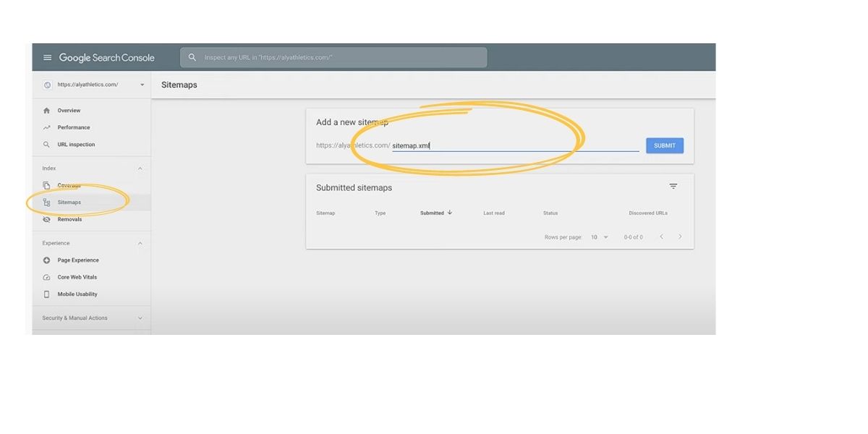Click the Sitemaps page title
The image size is (868, 434).
coord(179,85)
